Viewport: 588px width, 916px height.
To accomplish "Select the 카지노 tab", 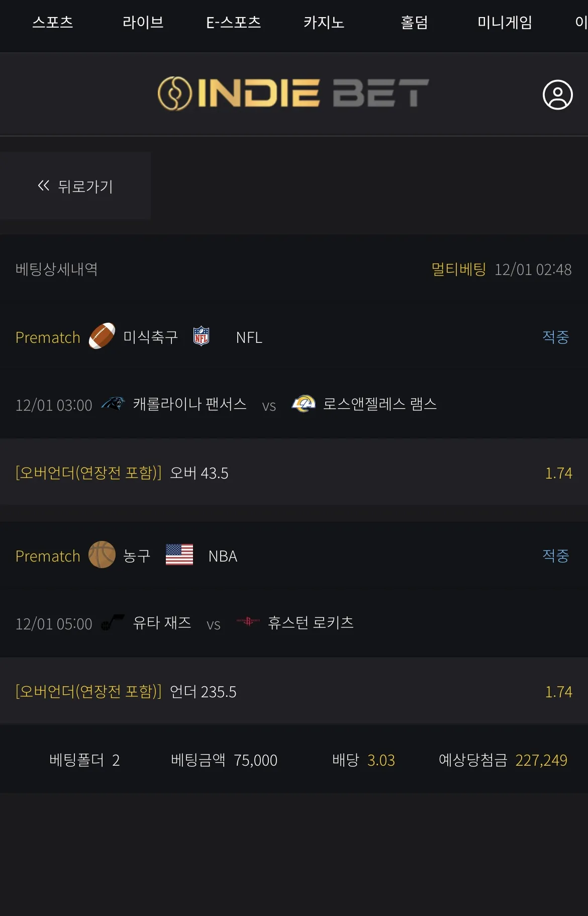I will tap(324, 23).
